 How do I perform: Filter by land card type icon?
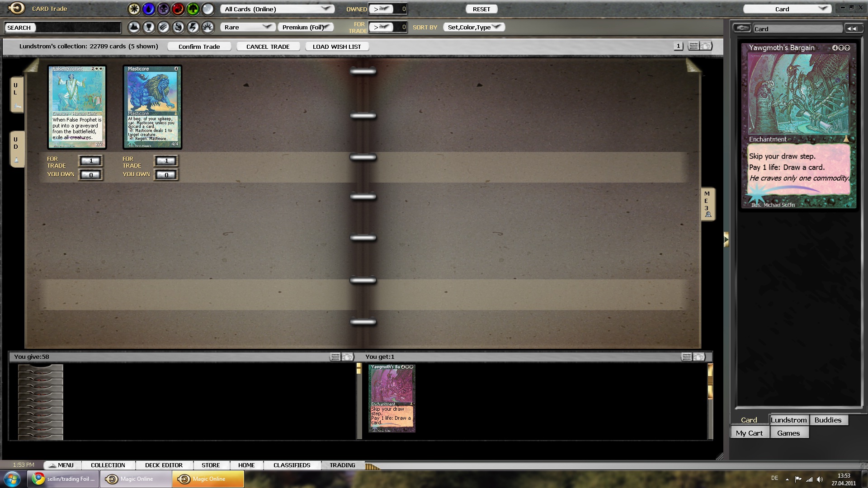tap(134, 28)
